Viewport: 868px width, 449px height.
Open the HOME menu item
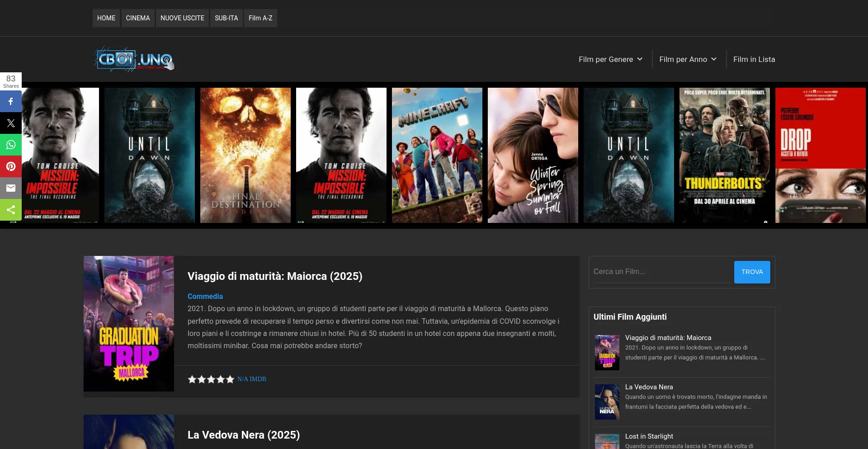tap(106, 18)
